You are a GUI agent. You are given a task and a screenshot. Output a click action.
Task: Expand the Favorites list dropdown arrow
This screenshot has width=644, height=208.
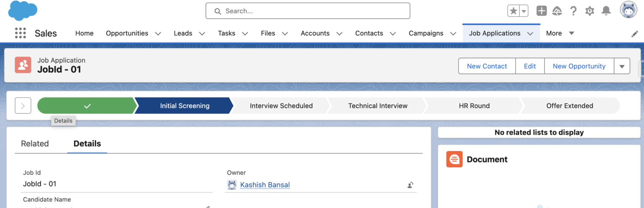coord(524,11)
